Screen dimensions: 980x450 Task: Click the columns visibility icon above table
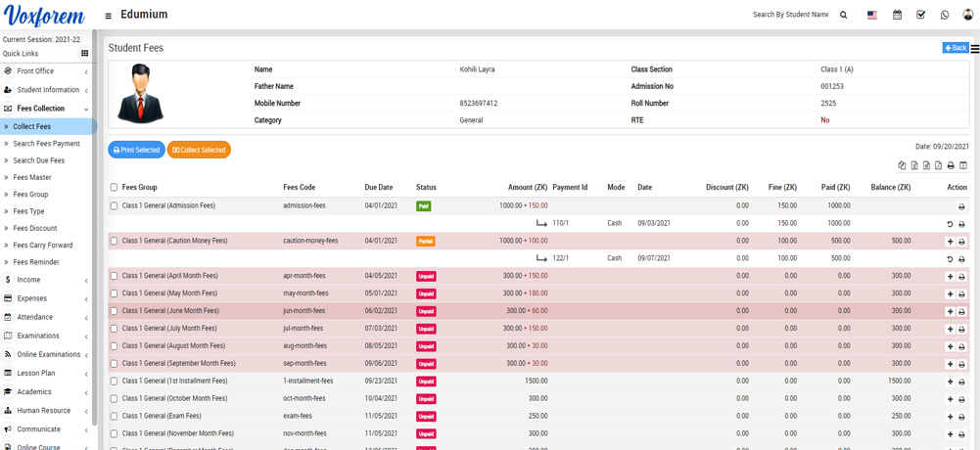963,166
